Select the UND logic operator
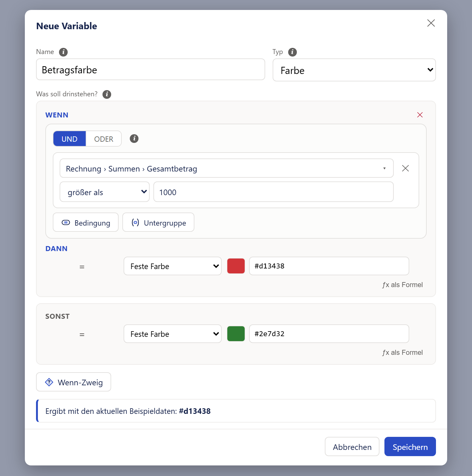Screen dimensions: 472x476 tap(70, 139)
